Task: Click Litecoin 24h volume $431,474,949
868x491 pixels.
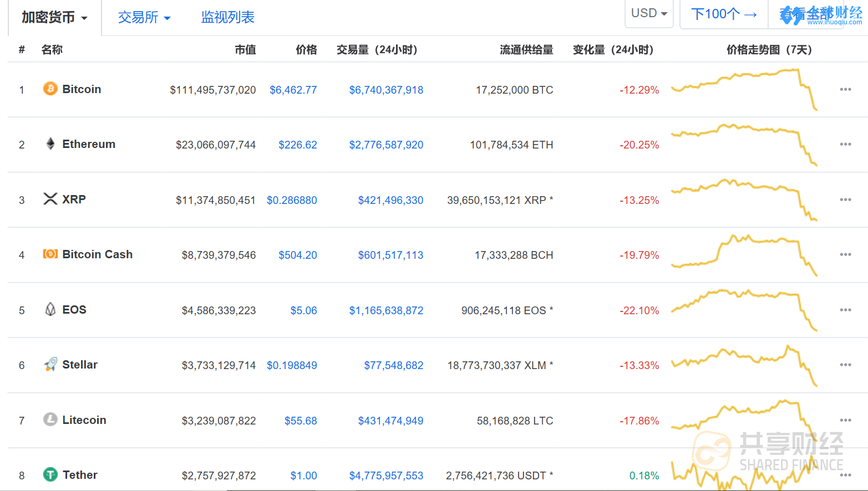Action: (x=390, y=421)
